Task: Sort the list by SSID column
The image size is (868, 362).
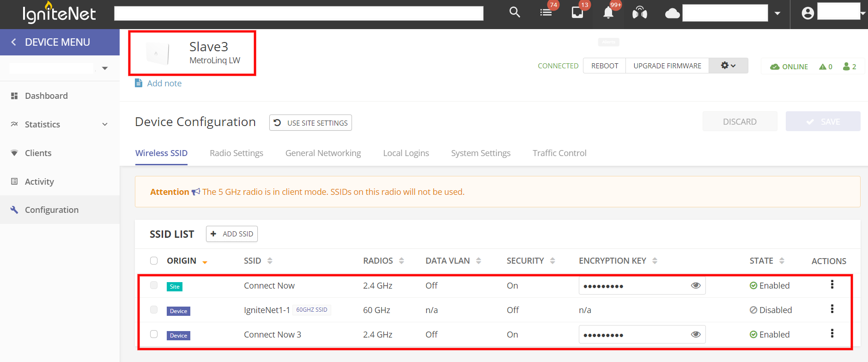Action: (x=270, y=260)
